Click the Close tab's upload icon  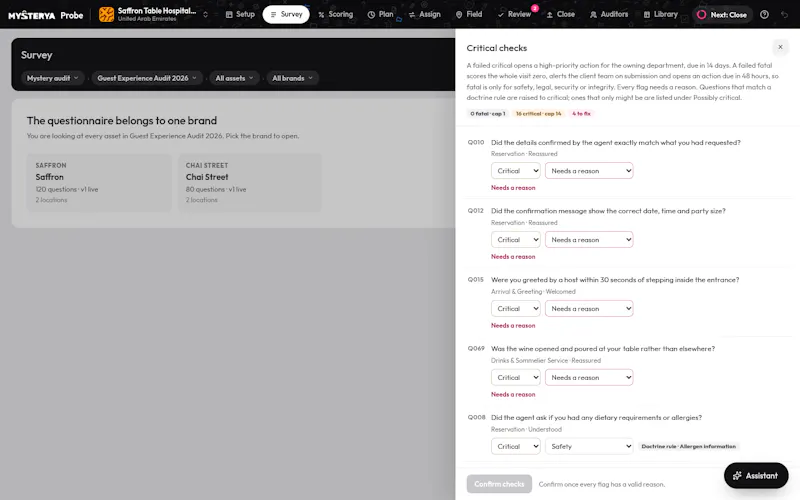[x=549, y=15]
